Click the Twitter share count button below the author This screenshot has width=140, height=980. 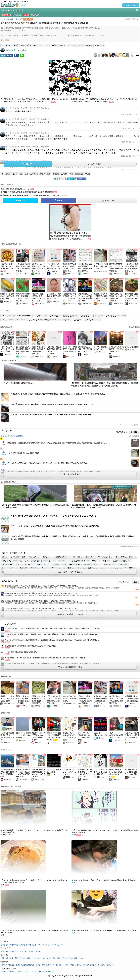click(x=3, y=56)
